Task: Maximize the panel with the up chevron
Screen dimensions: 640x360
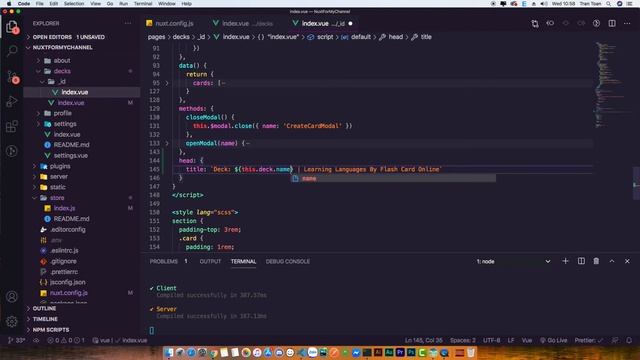Action: click(612, 261)
